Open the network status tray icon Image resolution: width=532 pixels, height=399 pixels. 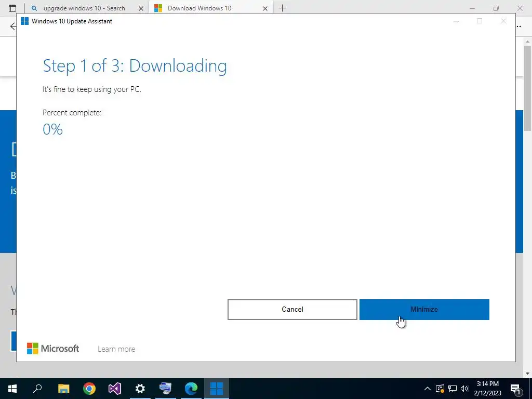[453, 389]
